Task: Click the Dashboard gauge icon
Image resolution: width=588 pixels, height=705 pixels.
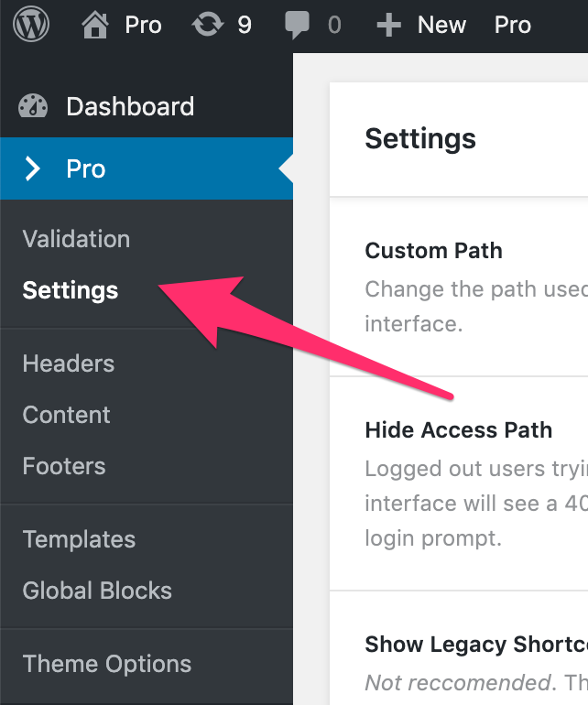Action: click(34, 106)
